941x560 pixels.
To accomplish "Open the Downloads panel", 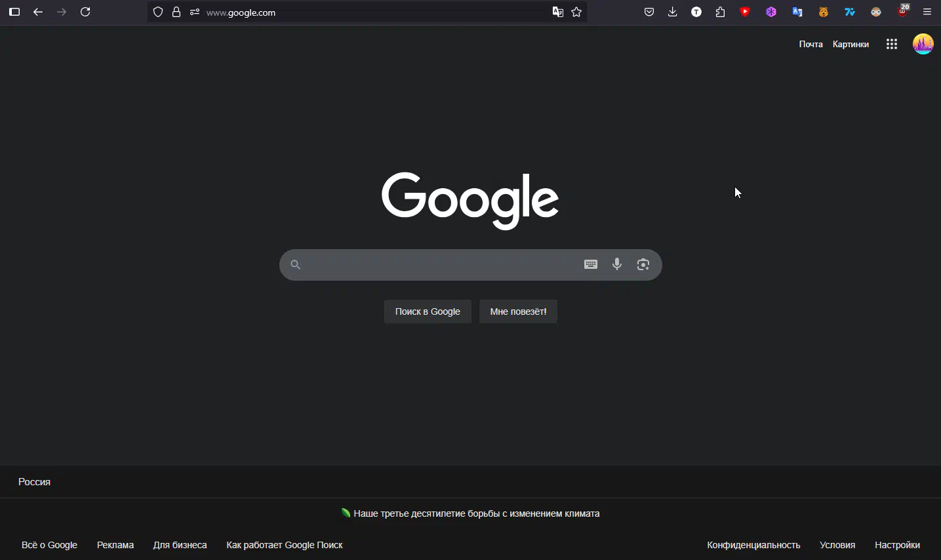I will 673,12.
